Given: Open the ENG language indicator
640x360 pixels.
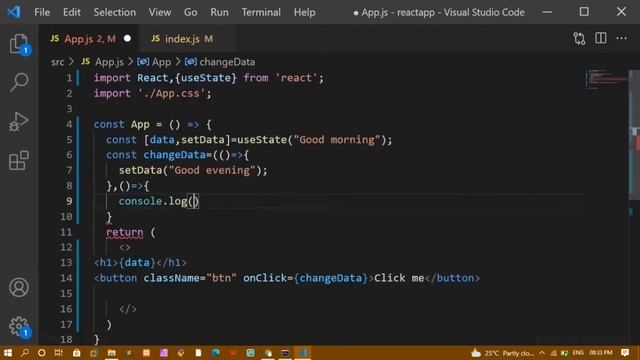Looking at the screenshot, I should (578, 353).
